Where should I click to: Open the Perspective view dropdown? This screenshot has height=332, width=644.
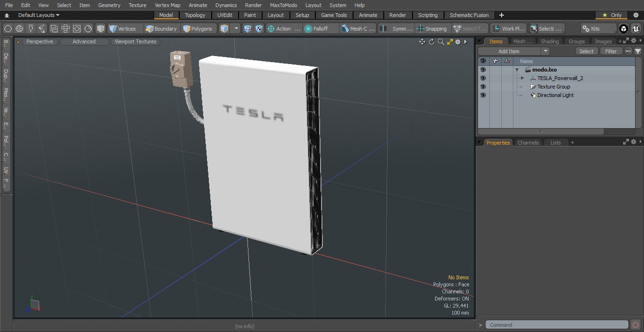40,42
